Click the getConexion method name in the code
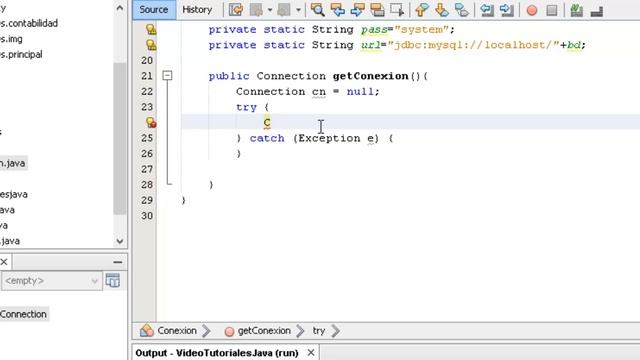The image size is (640, 360). [371, 76]
